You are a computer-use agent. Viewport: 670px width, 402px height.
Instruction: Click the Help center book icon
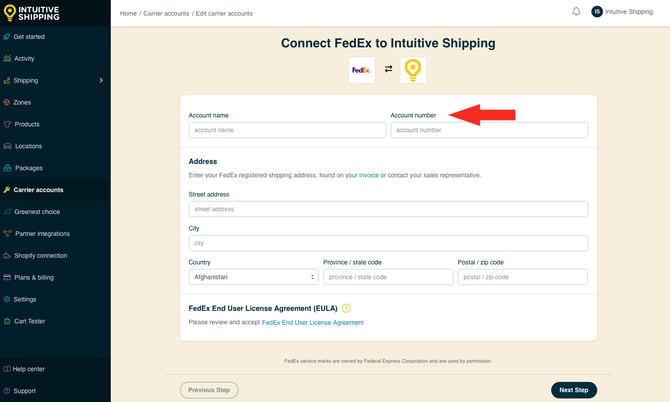[7, 369]
